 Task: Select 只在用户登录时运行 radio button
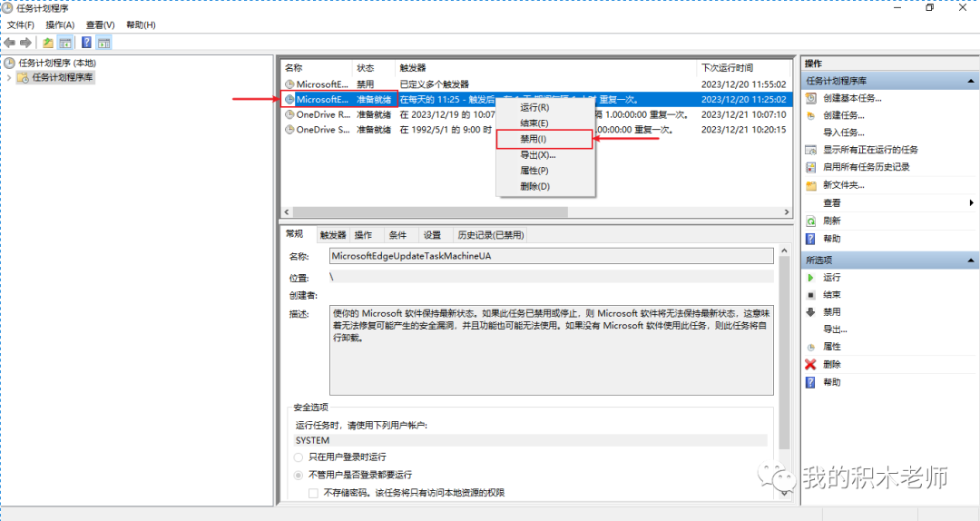(x=299, y=457)
